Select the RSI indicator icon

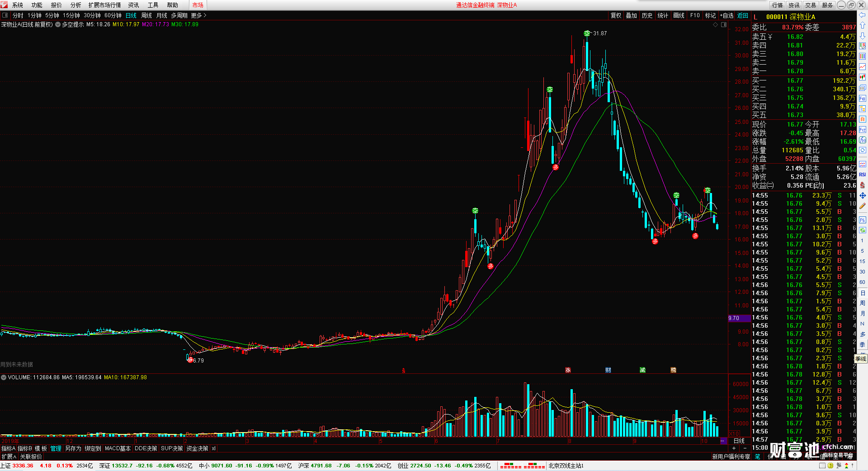tap(862, 174)
